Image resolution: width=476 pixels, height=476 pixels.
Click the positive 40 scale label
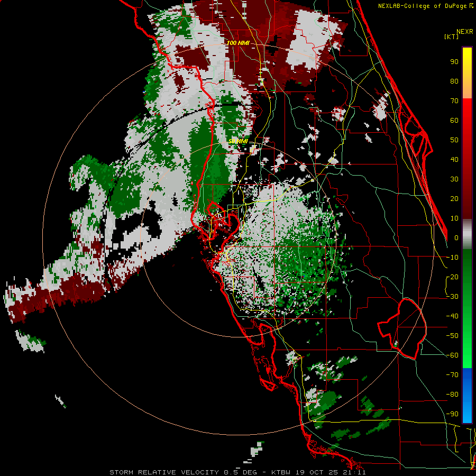[454, 159]
